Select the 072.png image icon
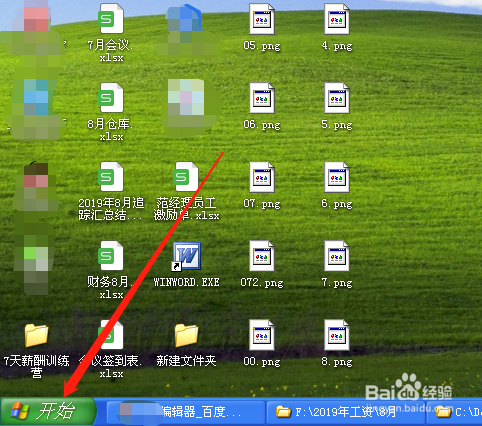 (262, 256)
